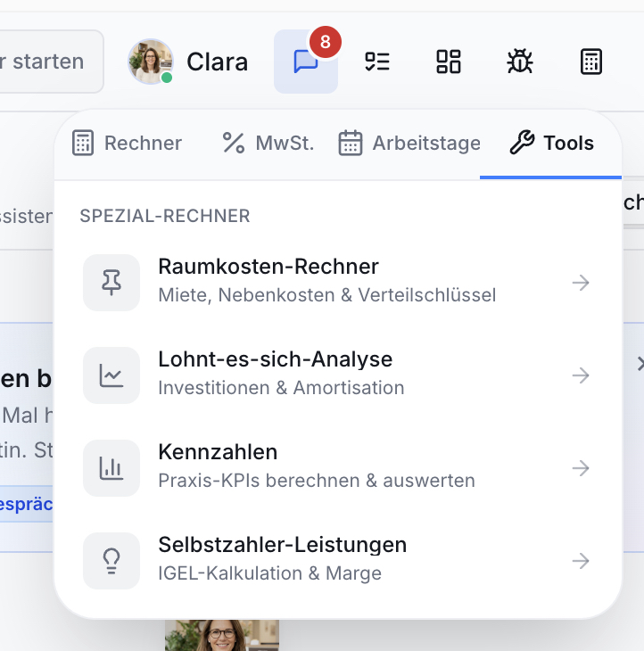Click the text 'Miete, Nebenkosten & Verteilschlüssel'
This screenshot has width=644, height=651.
(x=327, y=295)
